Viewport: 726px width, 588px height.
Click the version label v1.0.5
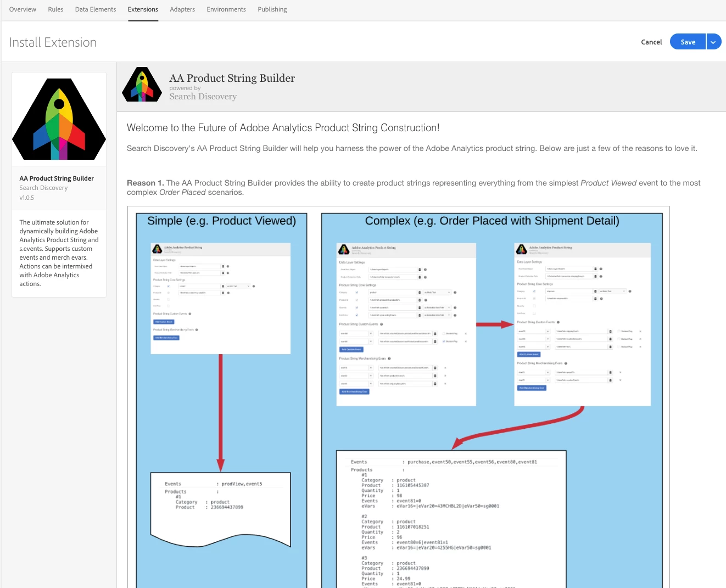[26, 198]
